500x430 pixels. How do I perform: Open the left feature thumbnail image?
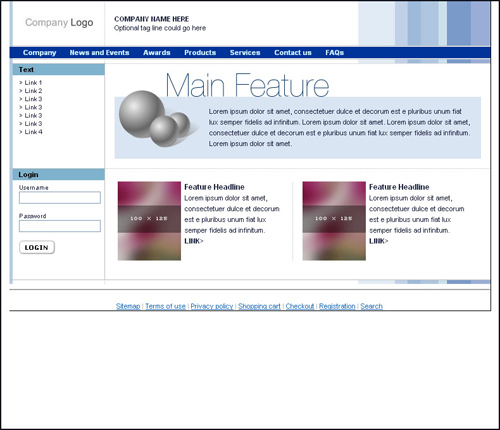click(x=149, y=221)
